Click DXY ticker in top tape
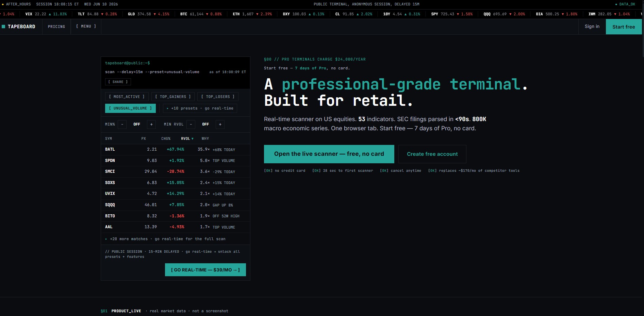The width and height of the screenshot is (644, 316). 303,14
